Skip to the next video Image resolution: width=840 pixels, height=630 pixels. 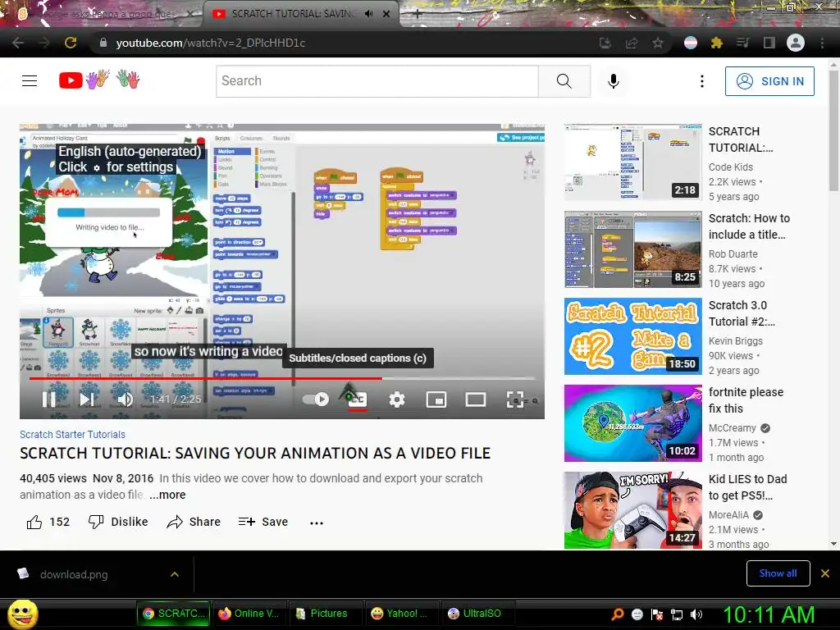[87, 399]
